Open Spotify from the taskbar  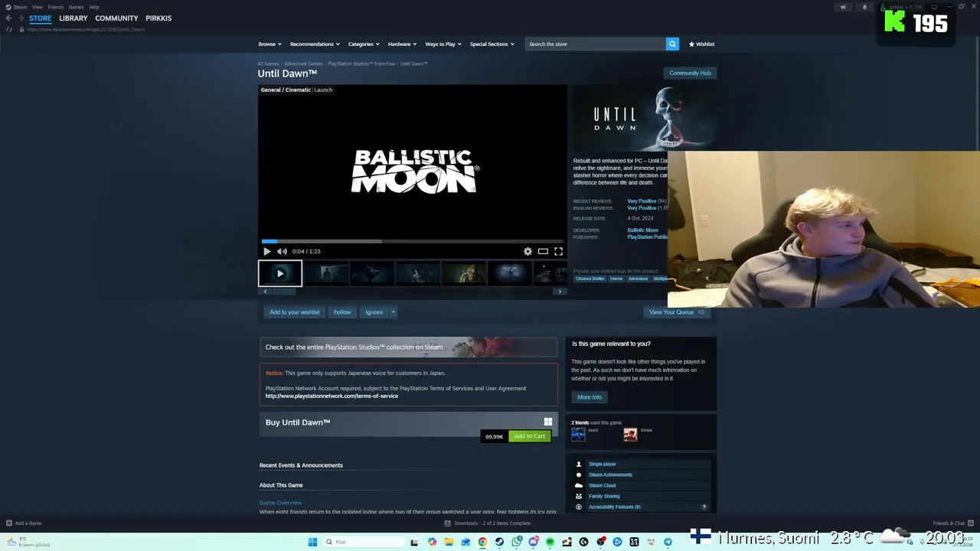[x=550, y=542]
